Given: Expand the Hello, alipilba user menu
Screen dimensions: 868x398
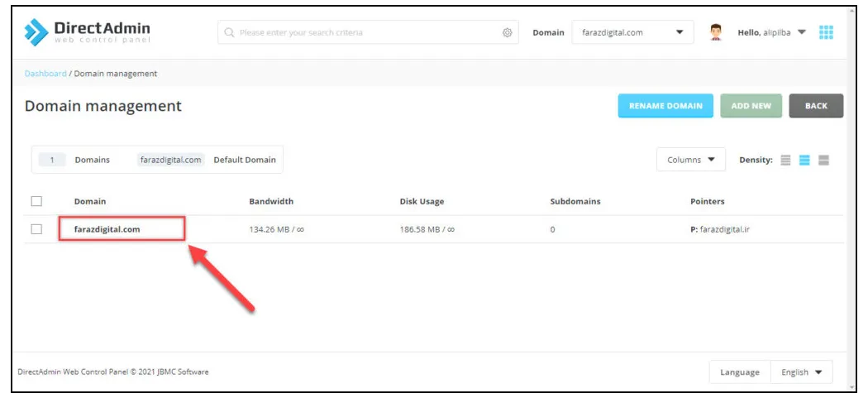Looking at the screenshot, I should [771, 33].
